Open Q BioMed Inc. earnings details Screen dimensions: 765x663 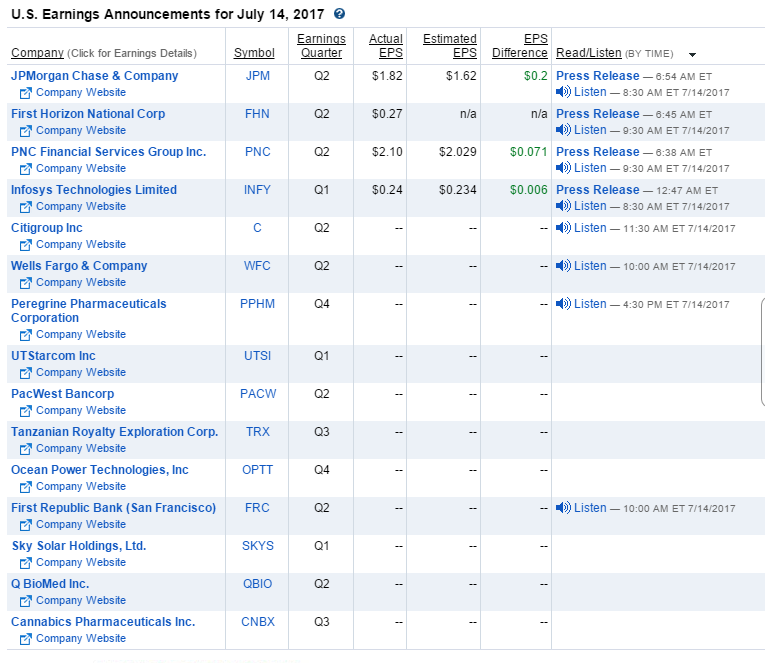pos(50,584)
